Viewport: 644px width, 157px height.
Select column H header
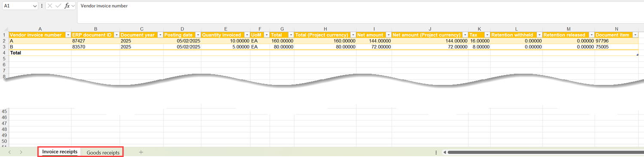[325, 29]
